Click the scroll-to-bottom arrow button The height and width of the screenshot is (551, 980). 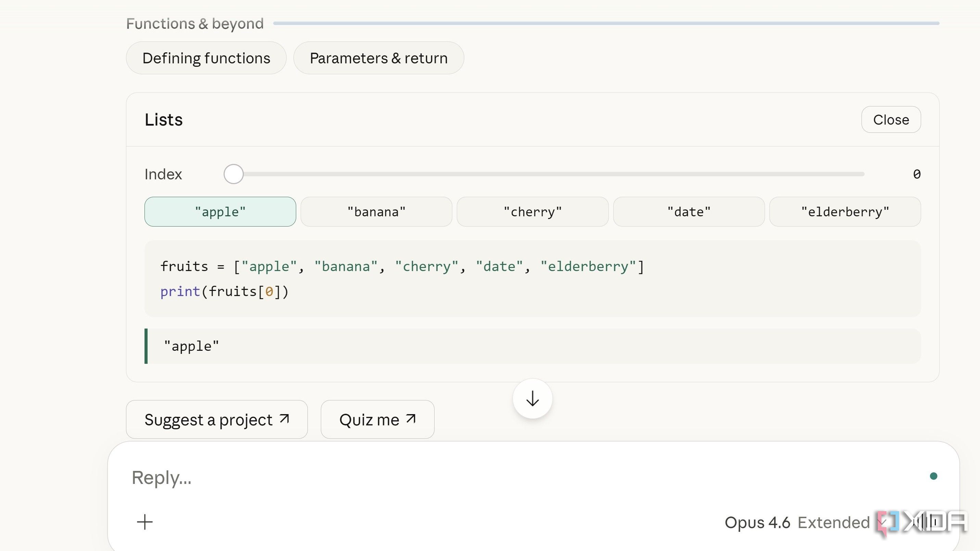(x=532, y=398)
